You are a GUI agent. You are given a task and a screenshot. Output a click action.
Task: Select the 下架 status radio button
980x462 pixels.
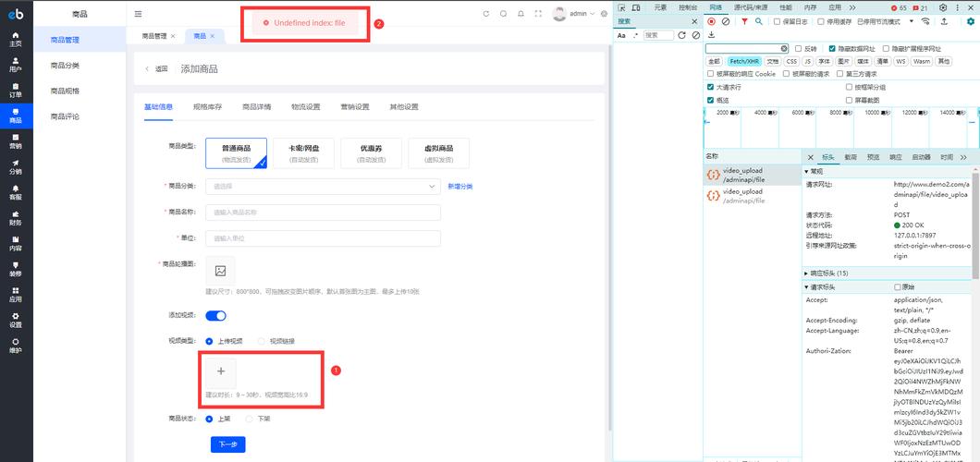tap(250, 419)
